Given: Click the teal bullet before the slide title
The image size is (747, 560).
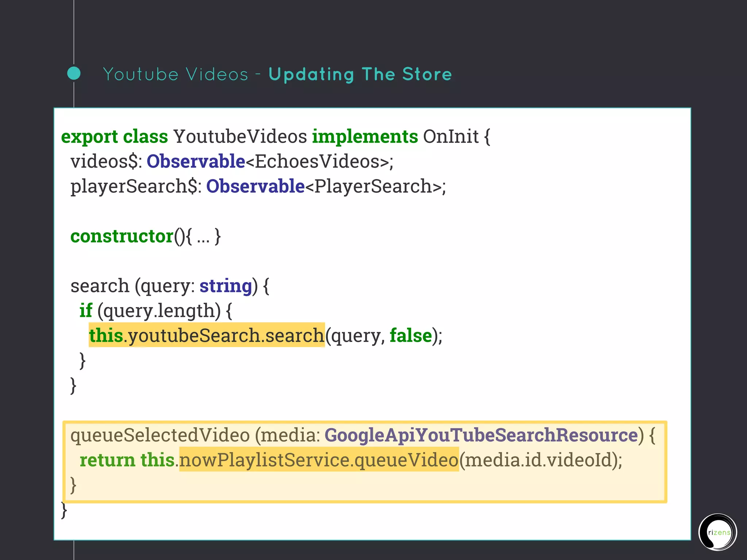Looking at the screenshot, I should (74, 73).
